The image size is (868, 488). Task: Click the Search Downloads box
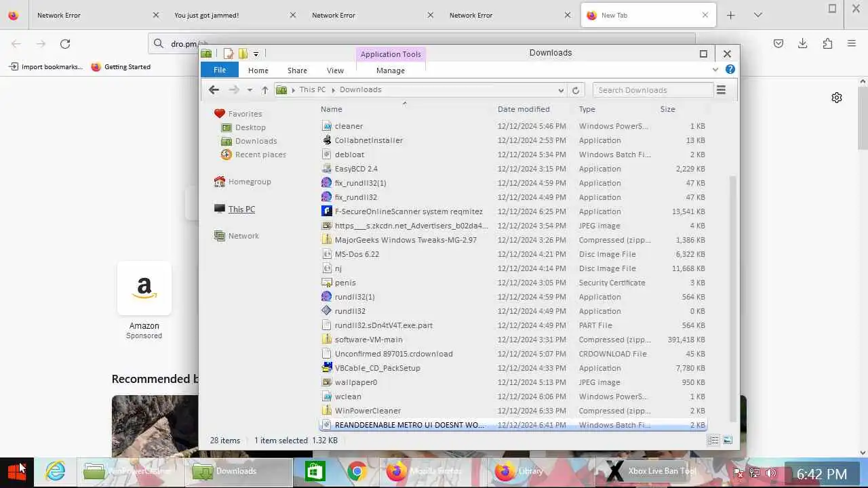tap(653, 90)
